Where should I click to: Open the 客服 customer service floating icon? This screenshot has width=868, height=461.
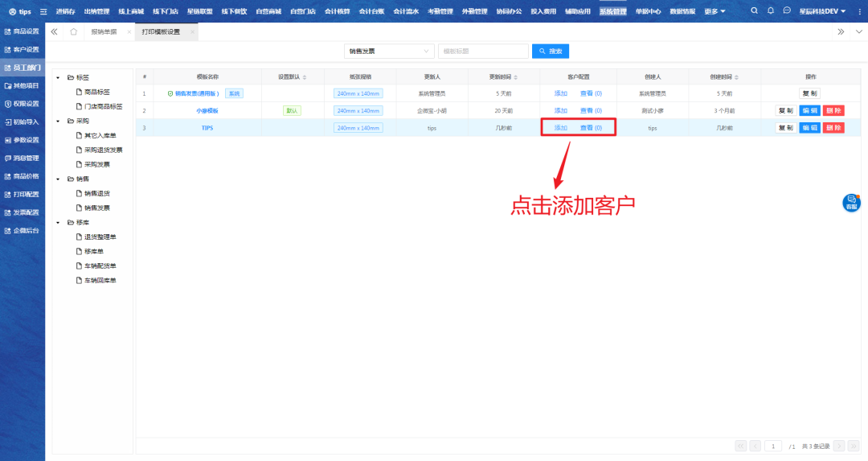tap(851, 202)
